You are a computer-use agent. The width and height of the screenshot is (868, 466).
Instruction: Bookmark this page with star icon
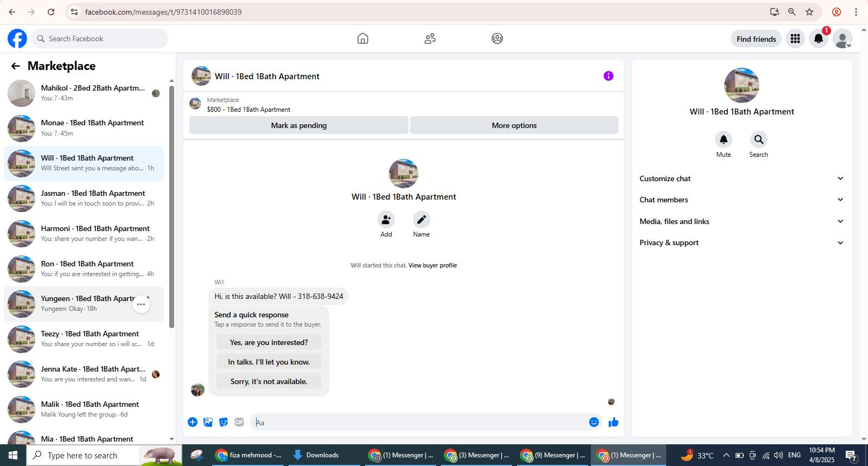coord(809,12)
